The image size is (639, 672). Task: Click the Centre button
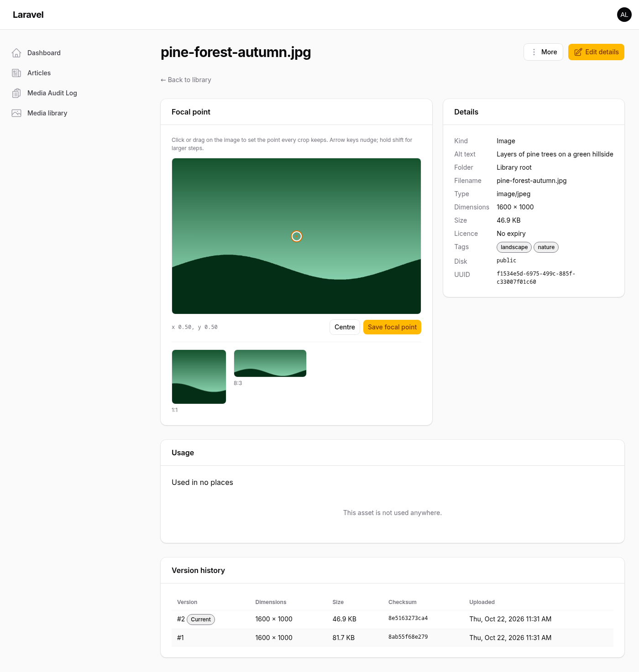click(345, 327)
